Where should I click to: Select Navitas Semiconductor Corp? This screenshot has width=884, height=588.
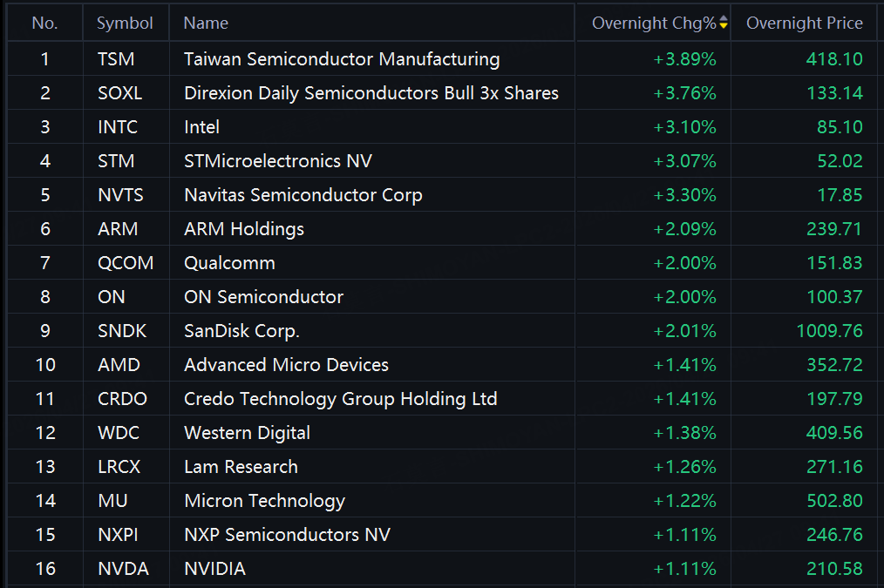303,195
